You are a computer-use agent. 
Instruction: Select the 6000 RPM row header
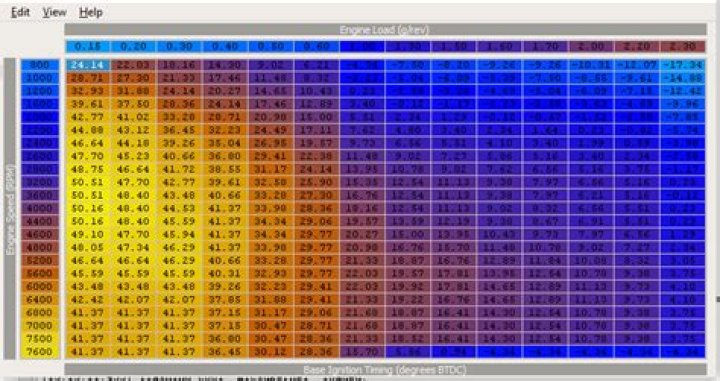click(x=39, y=286)
